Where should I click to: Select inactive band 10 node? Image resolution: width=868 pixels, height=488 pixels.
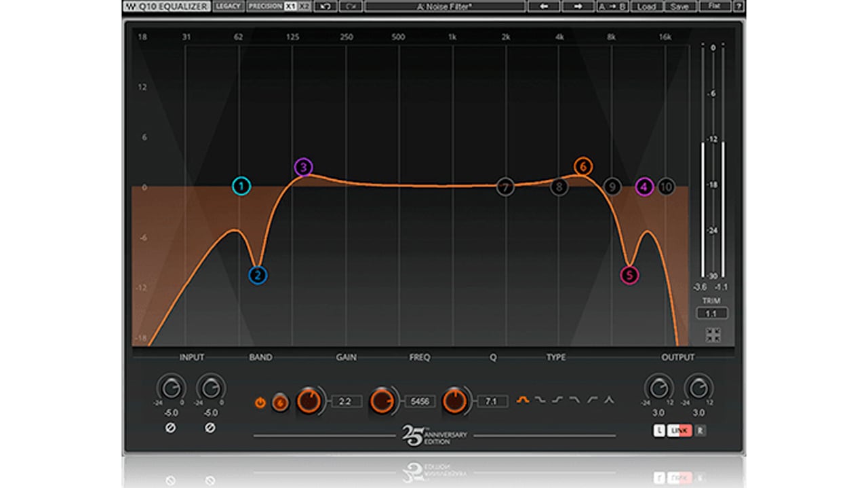(666, 187)
